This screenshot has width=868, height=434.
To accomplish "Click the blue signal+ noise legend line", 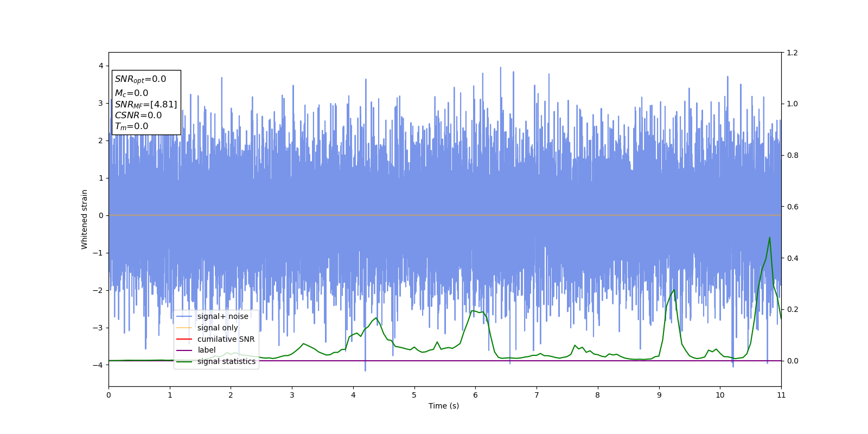I will point(184,317).
